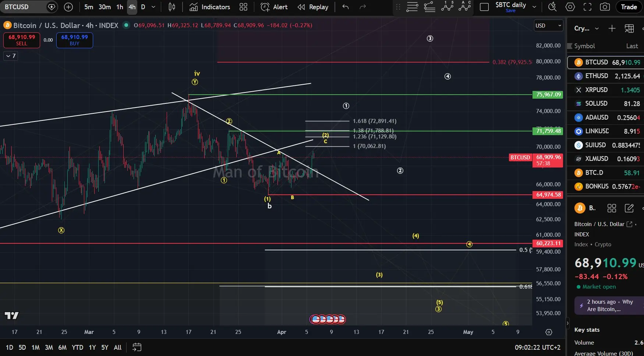Open the chart layout selector square
Image resolution: width=644 pixels, height=356 pixels.
coord(484,7)
